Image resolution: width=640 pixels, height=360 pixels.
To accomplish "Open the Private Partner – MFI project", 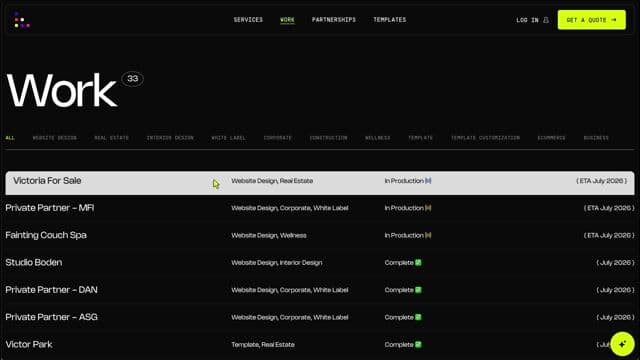I will [50, 208].
